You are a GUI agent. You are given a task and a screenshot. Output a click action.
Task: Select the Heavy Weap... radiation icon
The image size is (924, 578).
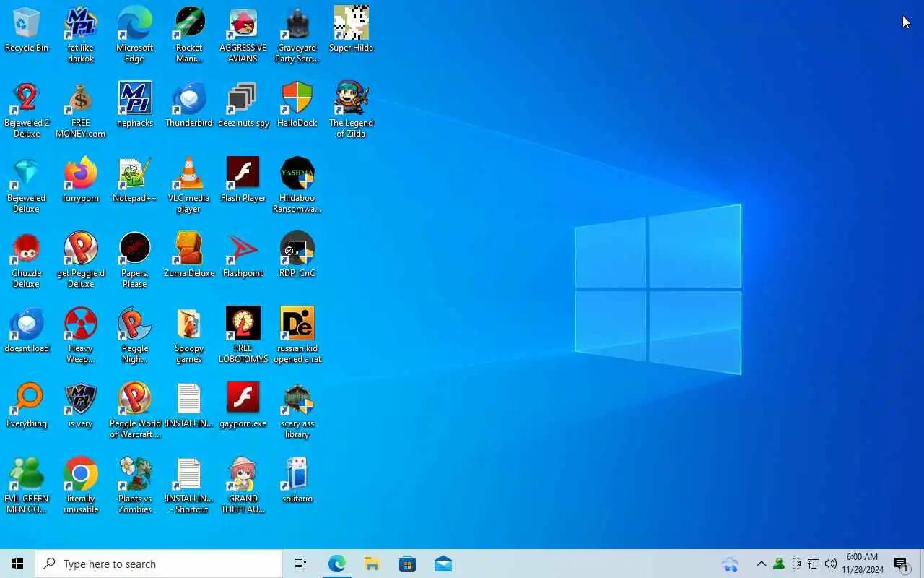[x=81, y=335]
